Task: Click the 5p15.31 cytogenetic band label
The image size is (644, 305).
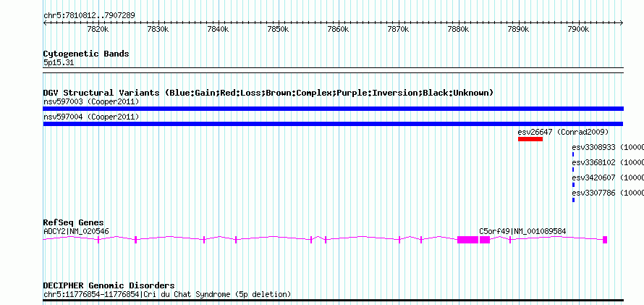Action: tap(59, 63)
